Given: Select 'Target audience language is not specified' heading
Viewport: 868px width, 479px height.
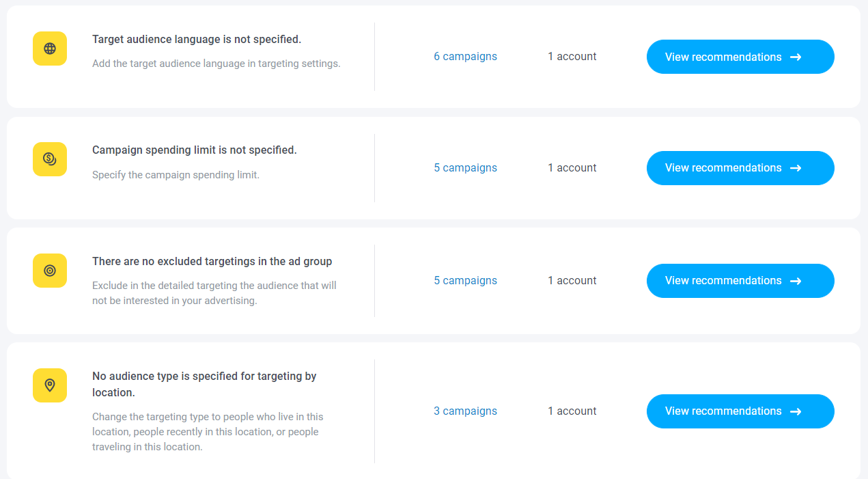Looking at the screenshot, I should coord(197,40).
